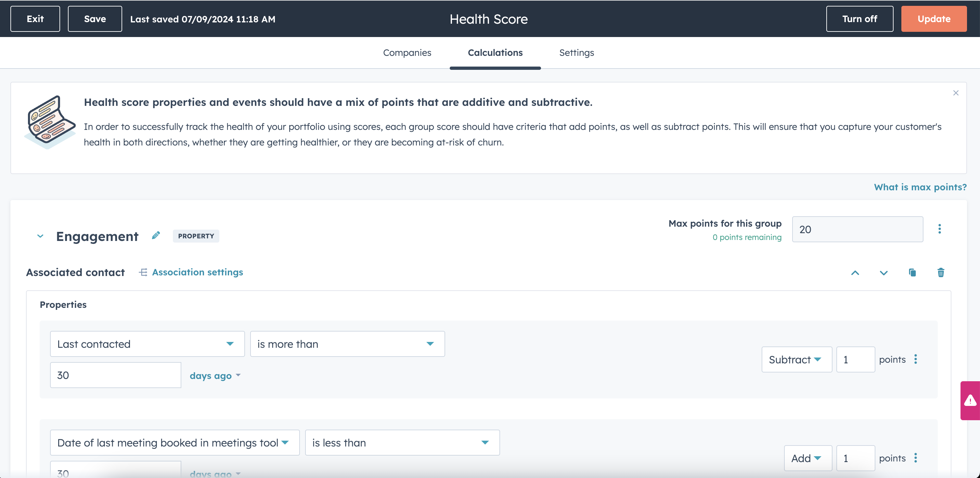Delete the Associated contact section
Viewport: 980px width, 478px height.
point(940,273)
